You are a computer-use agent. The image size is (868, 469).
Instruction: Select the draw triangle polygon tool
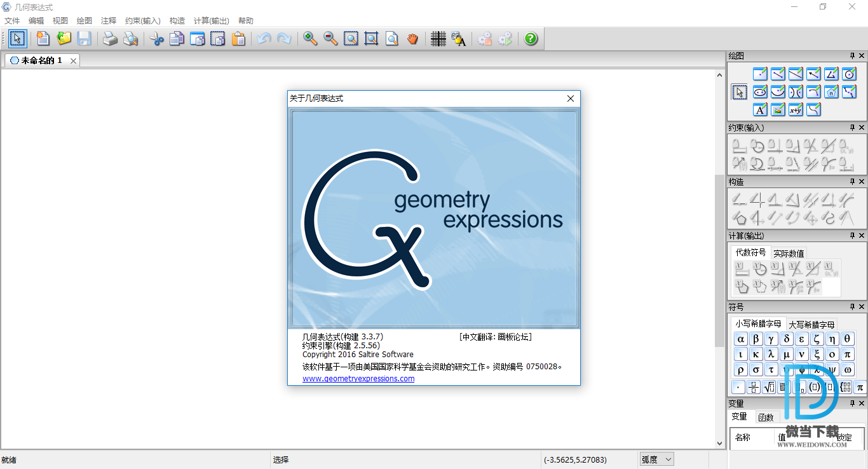(831, 74)
